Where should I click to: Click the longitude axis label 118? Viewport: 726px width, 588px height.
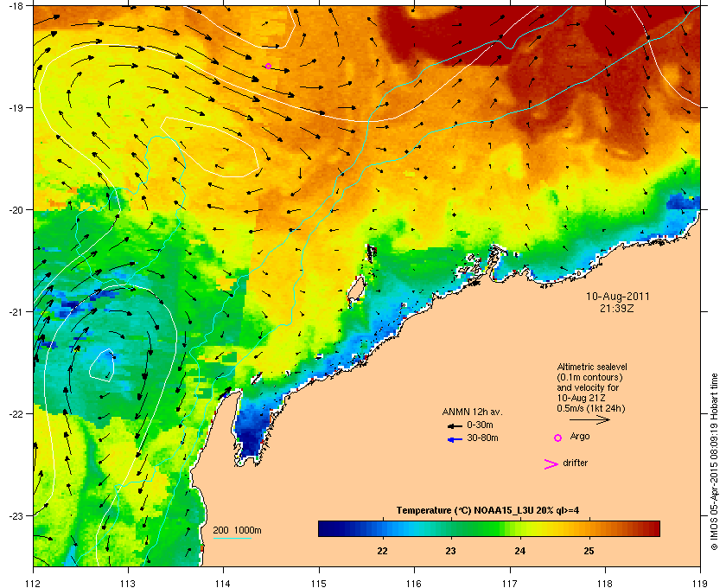pyautogui.click(x=605, y=583)
